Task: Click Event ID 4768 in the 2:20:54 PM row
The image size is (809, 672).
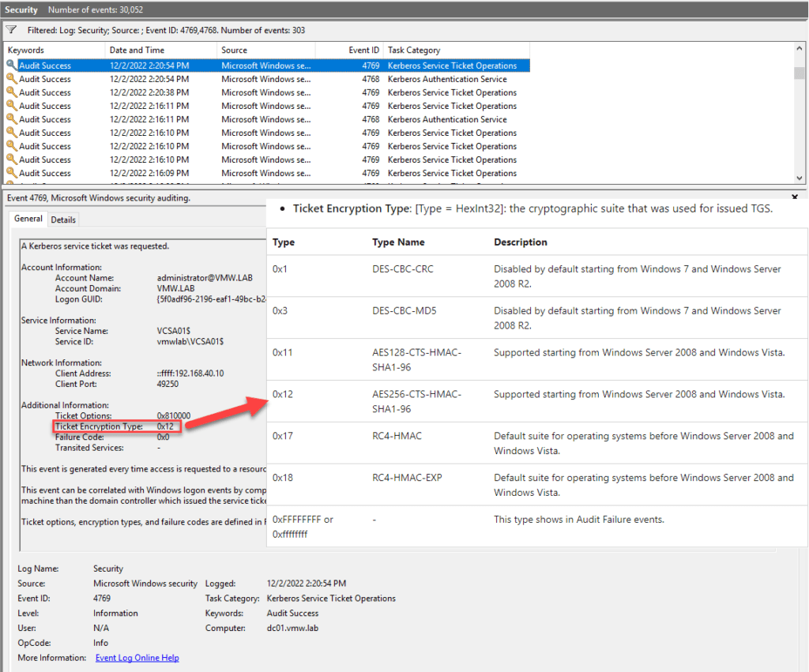Action: tap(371, 79)
